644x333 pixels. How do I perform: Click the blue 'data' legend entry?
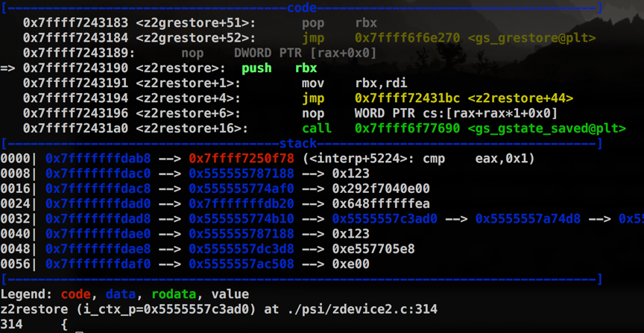pos(121,294)
